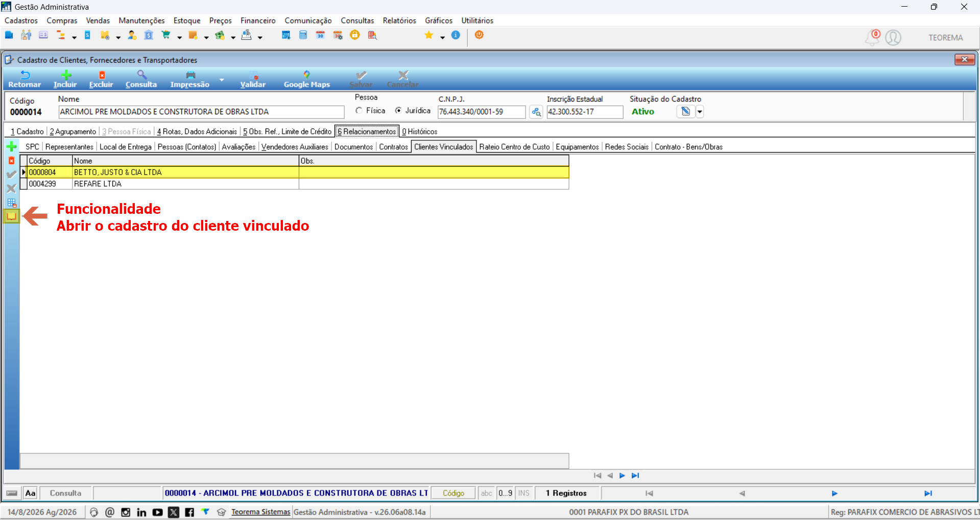Image resolution: width=980 pixels, height=520 pixels.
Task: Add a linked client with the green plus icon
Action: pos(11,147)
